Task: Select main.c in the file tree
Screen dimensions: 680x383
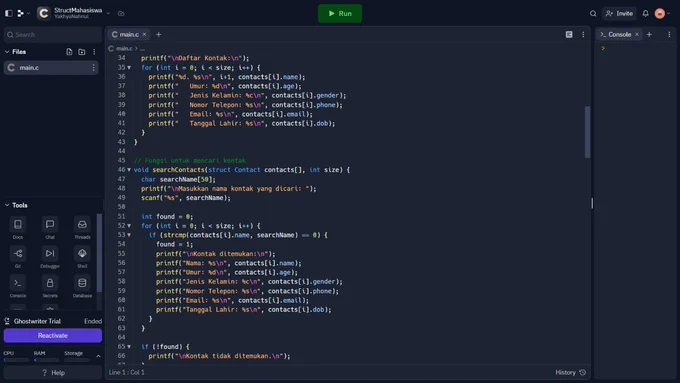Action: pos(51,68)
